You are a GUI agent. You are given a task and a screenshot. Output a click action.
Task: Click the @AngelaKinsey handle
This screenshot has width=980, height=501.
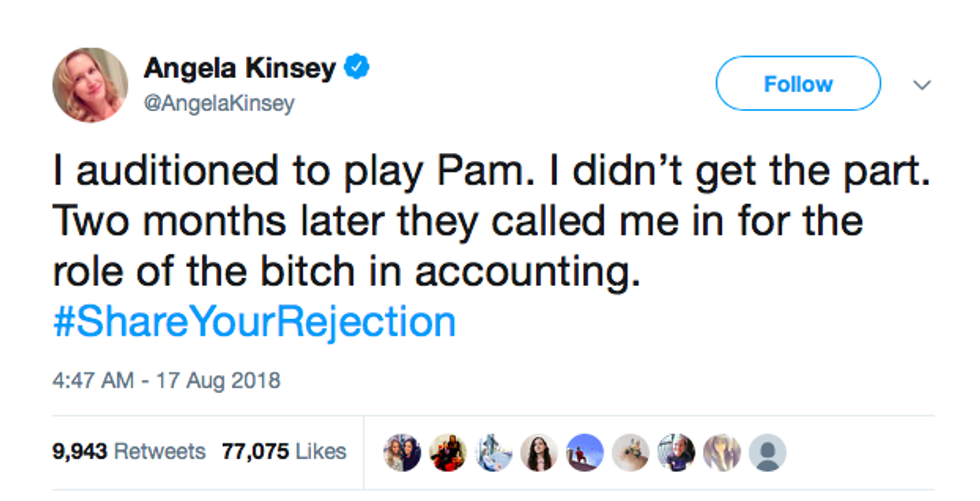[219, 103]
